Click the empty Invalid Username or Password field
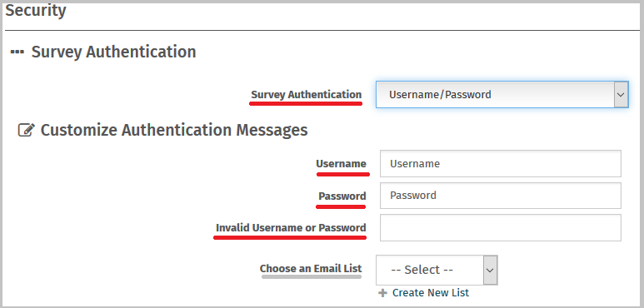The image size is (644, 308). (x=500, y=227)
